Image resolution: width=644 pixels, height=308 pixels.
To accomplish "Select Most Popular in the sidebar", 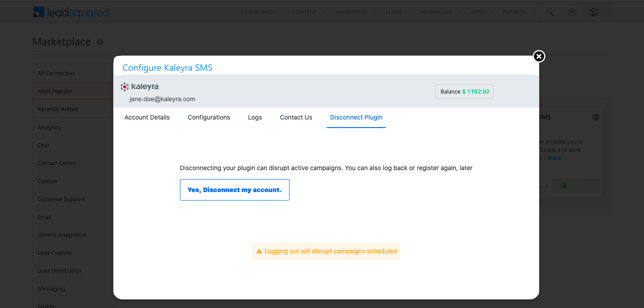I will pyautogui.click(x=73, y=91).
